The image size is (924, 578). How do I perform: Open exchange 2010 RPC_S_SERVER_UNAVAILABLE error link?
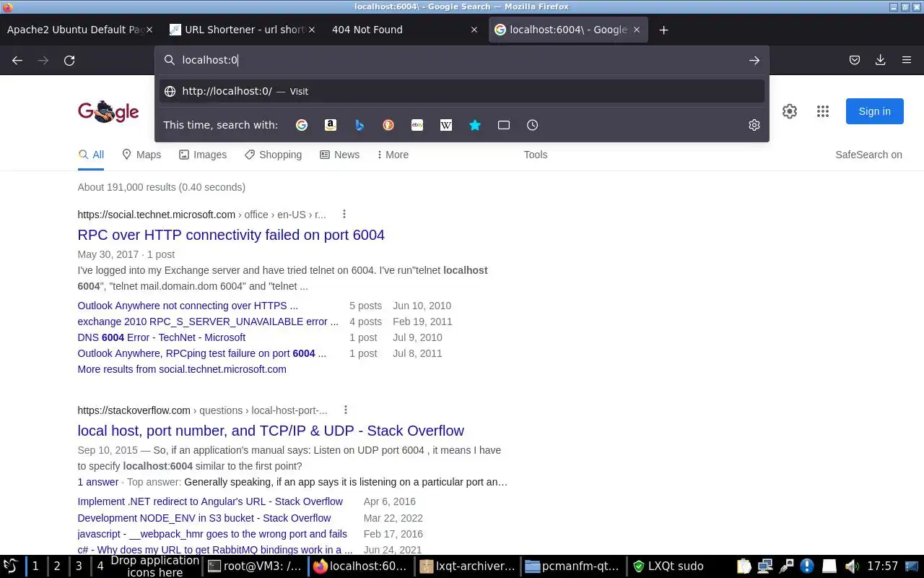[x=208, y=322]
